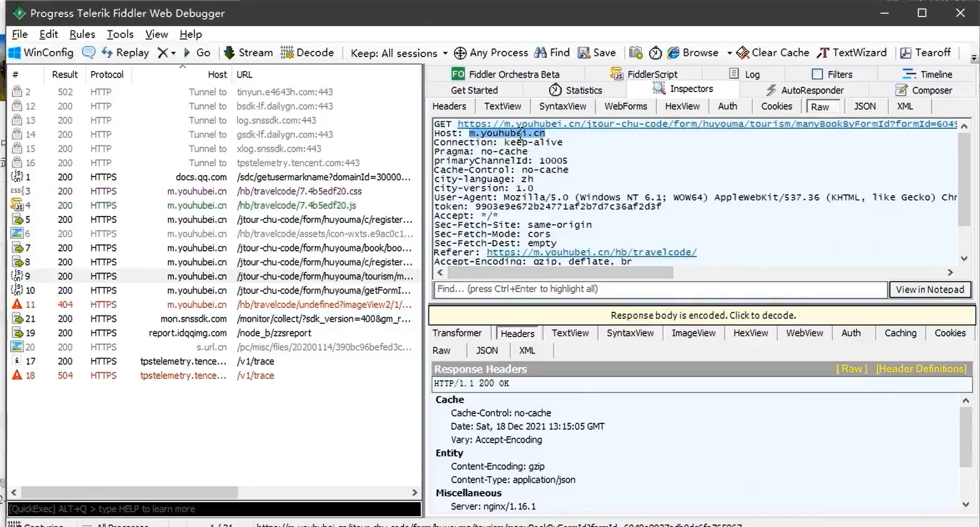Click response headers scroll-down arrow
Viewport: 980px width, 527px height.
(966, 505)
